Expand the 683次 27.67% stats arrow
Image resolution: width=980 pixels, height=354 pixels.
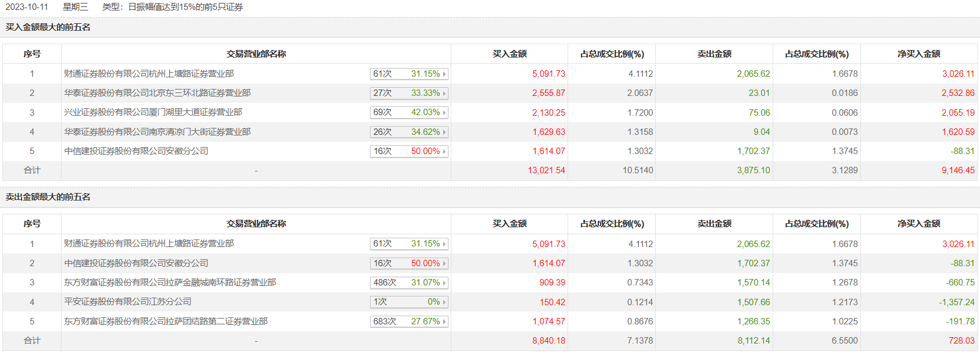(444, 321)
